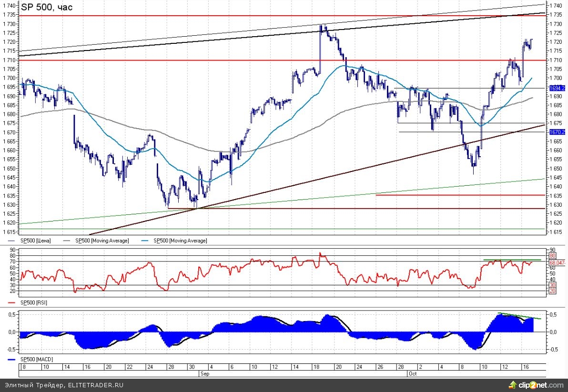Click the chart title "SP 500, час"
568x392 pixels.
pyautogui.click(x=47, y=7)
